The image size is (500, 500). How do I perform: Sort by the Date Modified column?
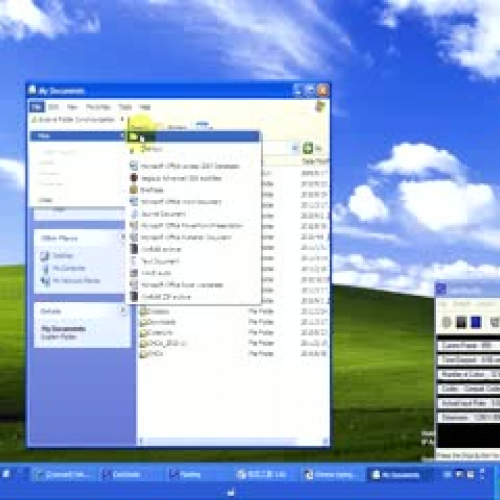pos(315,162)
